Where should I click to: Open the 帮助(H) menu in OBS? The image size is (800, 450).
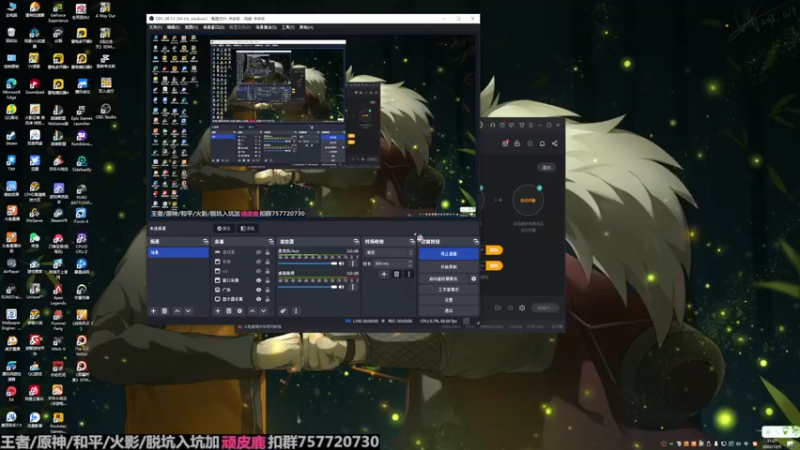pyautogui.click(x=306, y=27)
